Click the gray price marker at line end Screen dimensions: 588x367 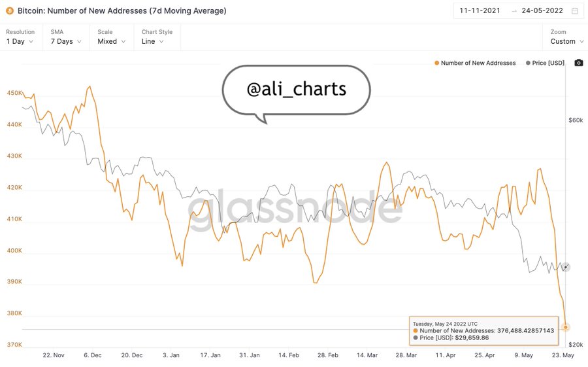(566, 267)
